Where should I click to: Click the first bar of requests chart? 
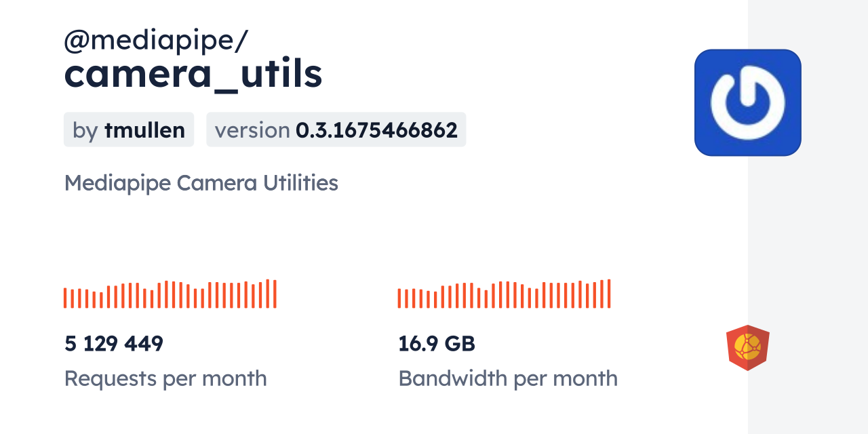pos(65,298)
